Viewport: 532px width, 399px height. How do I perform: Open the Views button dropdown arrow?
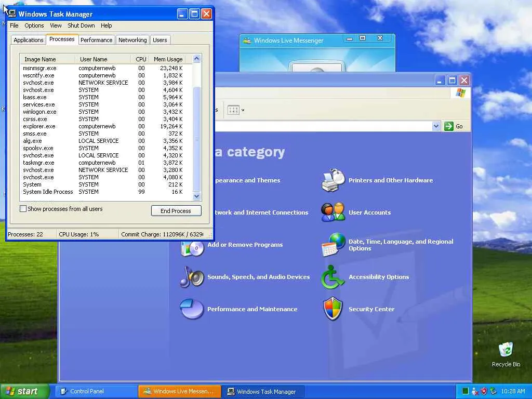[243, 110]
